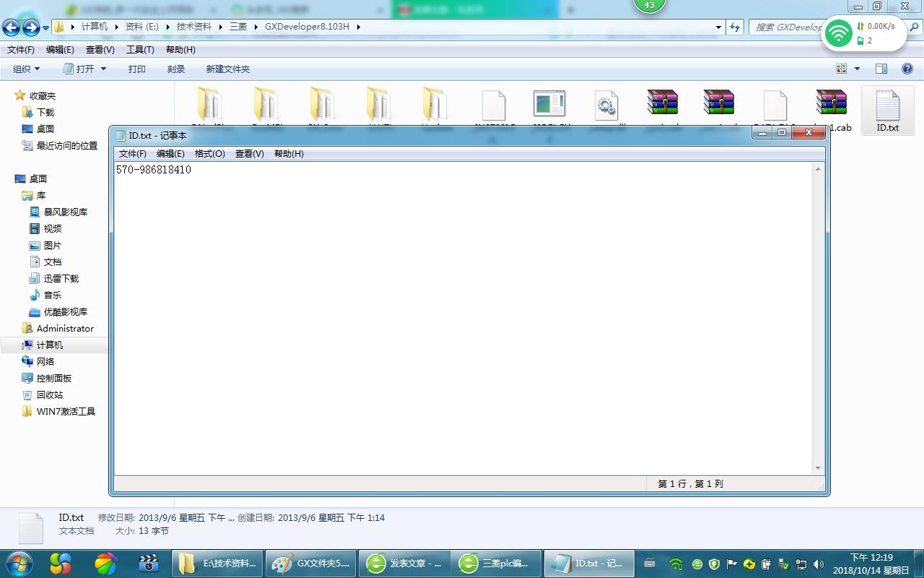Open WIN7激活工具 folder in the sidebar
Screen dimensions: 924x578
pos(66,411)
